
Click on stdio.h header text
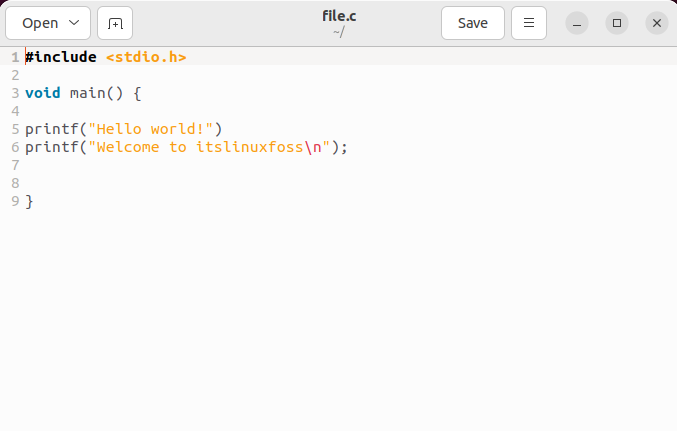tap(146, 57)
